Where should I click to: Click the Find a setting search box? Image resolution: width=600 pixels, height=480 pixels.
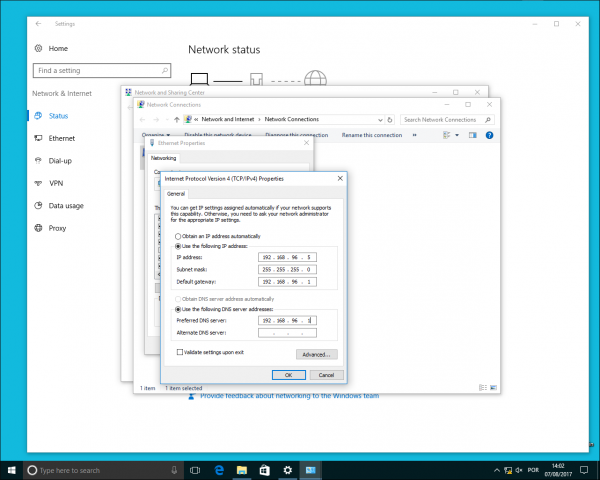(102, 70)
